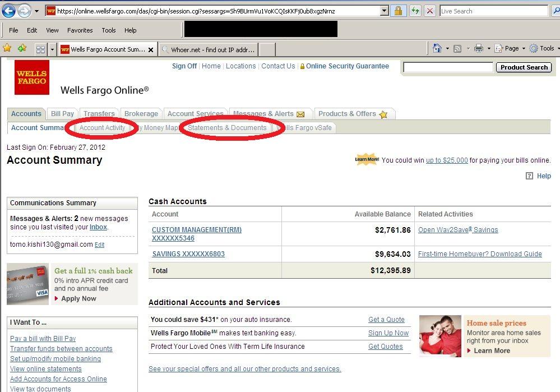Refresh the page with the green arrows icon
This screenshot has height=392, width=560.
(415, 11)
